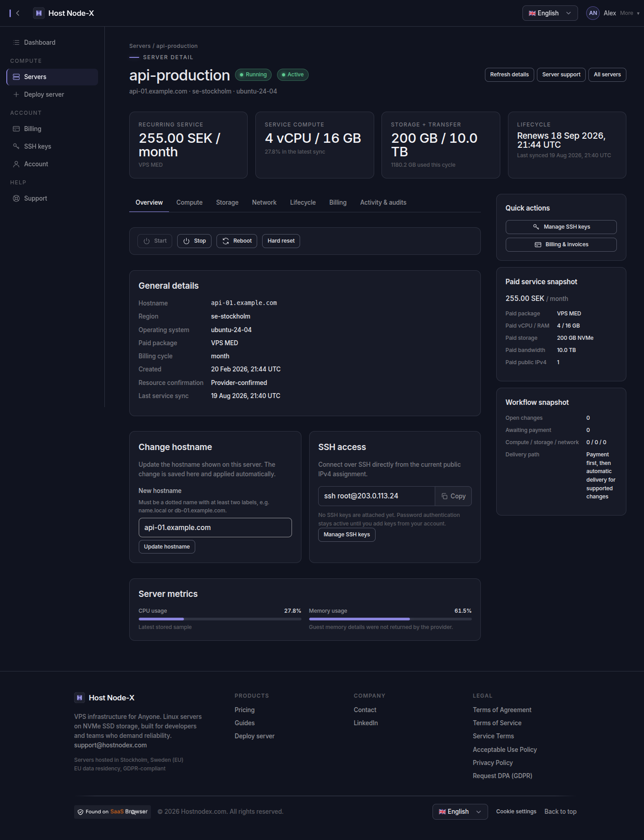Viewport: 644px width, 840px height.
Task: Reboot the server
Action: [x=237, y=241]
